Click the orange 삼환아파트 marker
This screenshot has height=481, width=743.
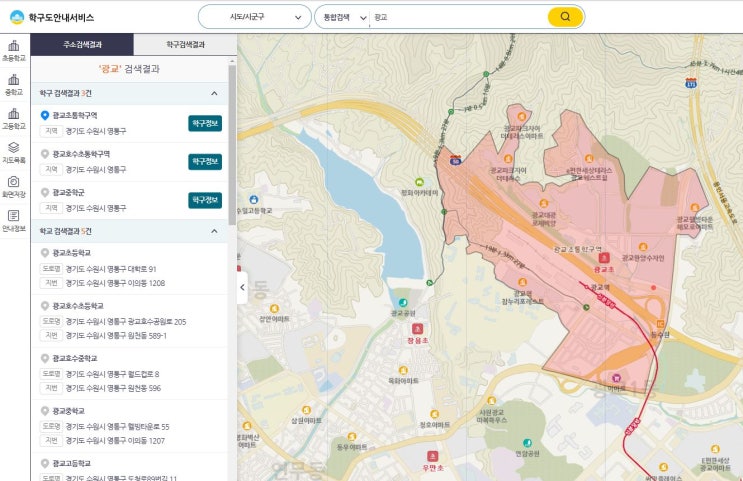pyautogui.click(x=307, y=410)
